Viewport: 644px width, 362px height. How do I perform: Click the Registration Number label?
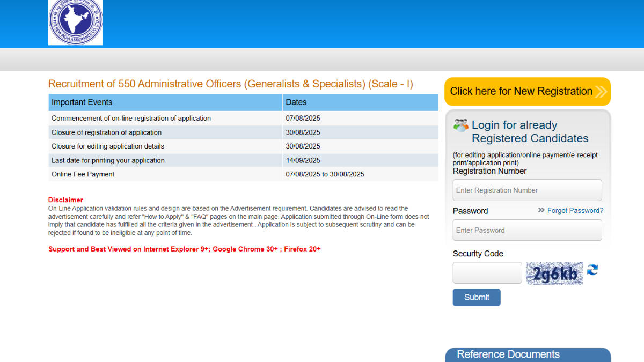coord(489,171)
